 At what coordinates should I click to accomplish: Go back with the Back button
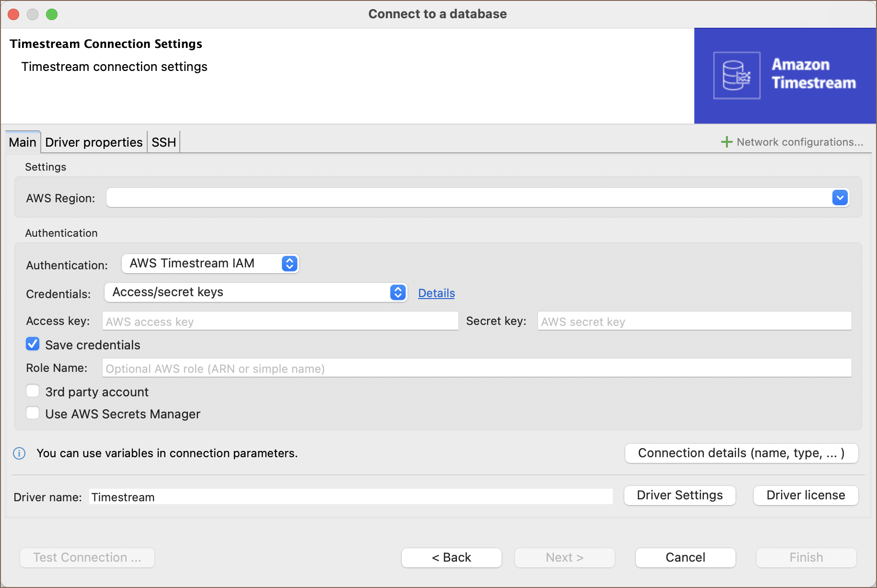pyautogui.click(x=451, y=557)
